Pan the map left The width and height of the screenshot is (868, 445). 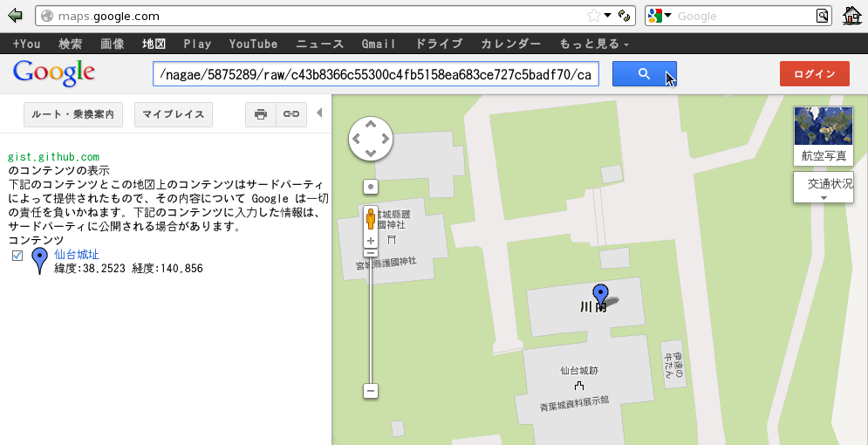pyautogui.click(x=357, y=139)
